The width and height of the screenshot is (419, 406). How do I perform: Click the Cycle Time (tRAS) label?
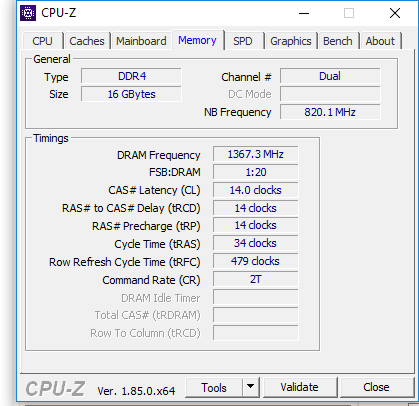point(157,244)
